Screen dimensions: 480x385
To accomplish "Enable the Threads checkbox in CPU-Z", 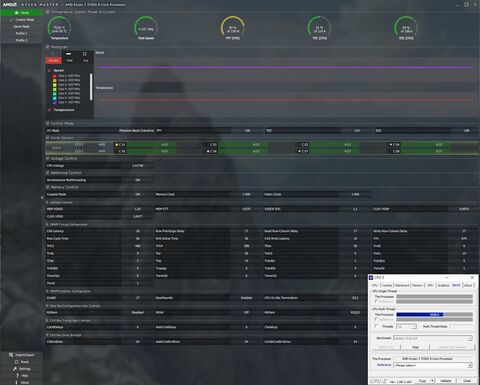I will (377, 326).
